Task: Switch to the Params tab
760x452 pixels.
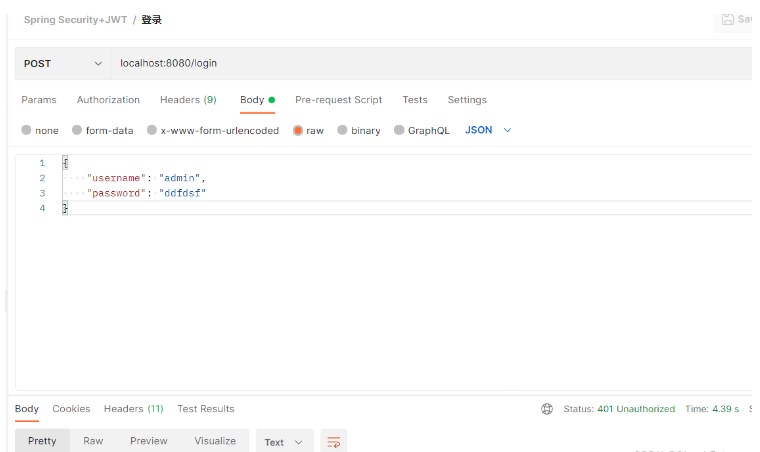Action: pyautogui.click(x=39, y=100)
